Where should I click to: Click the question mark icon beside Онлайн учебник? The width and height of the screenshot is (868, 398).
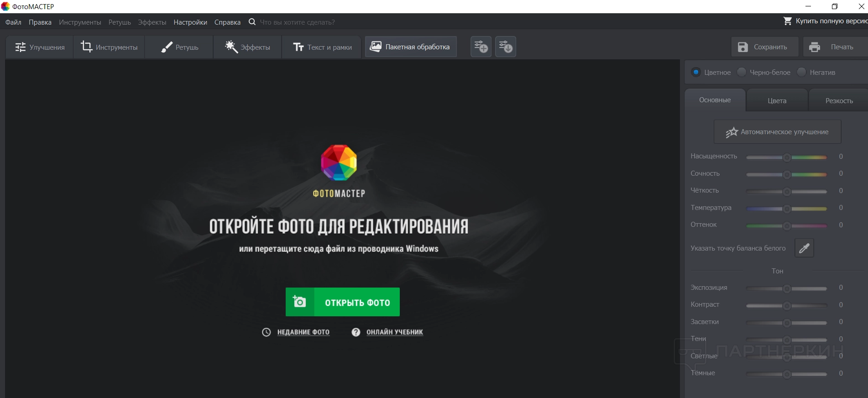pos(356,332)
